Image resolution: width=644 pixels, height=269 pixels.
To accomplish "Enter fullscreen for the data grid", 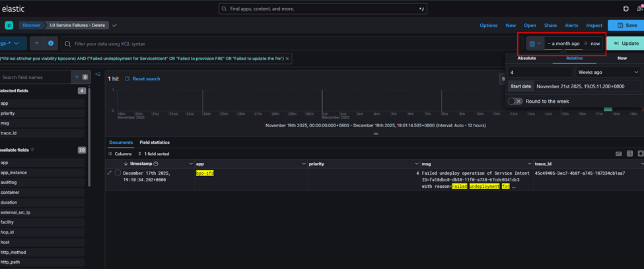I will [x=640, y=154].
